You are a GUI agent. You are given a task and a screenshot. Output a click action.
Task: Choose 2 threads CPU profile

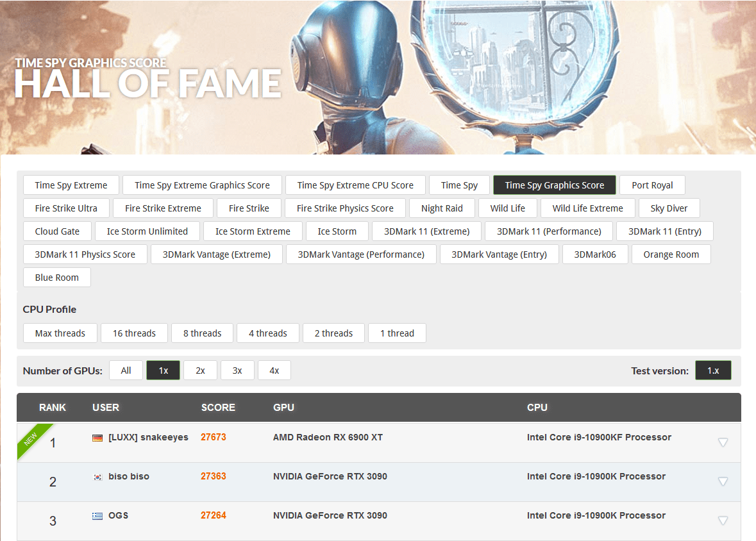coord(333,333)
